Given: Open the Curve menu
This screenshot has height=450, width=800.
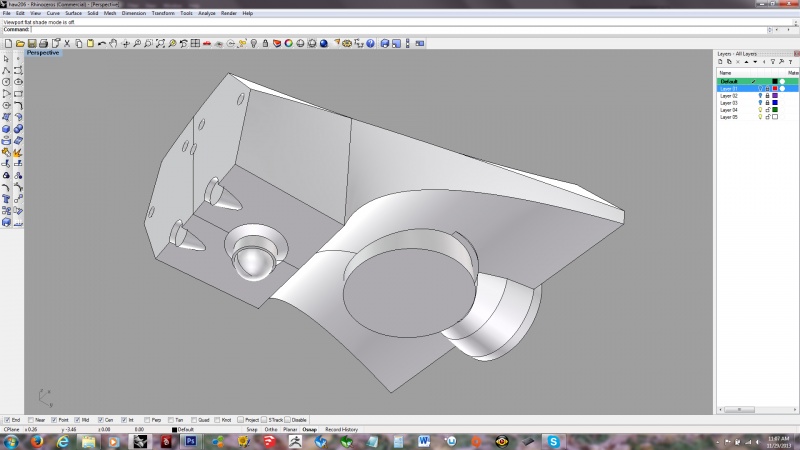Looking at the screenshot, I should 53,13.
